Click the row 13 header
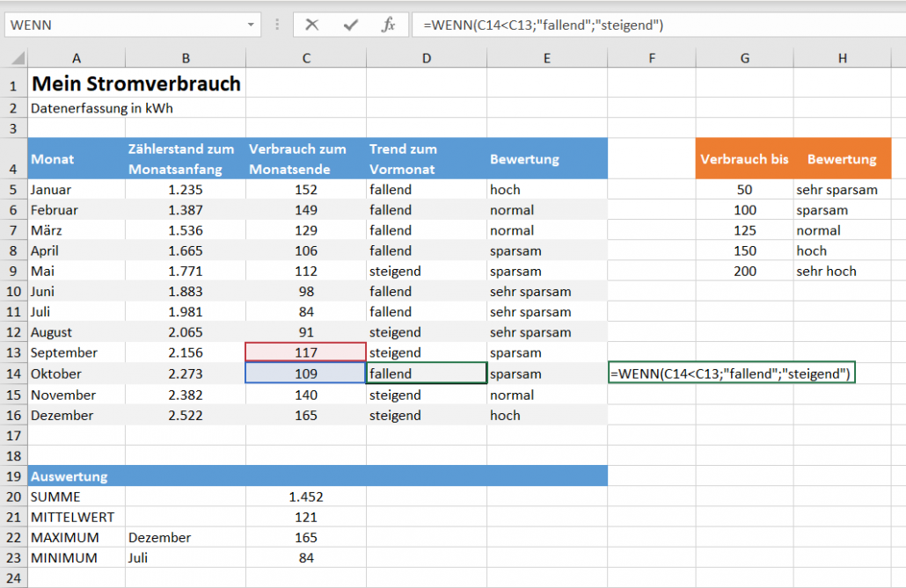 (x=13, y=352)
